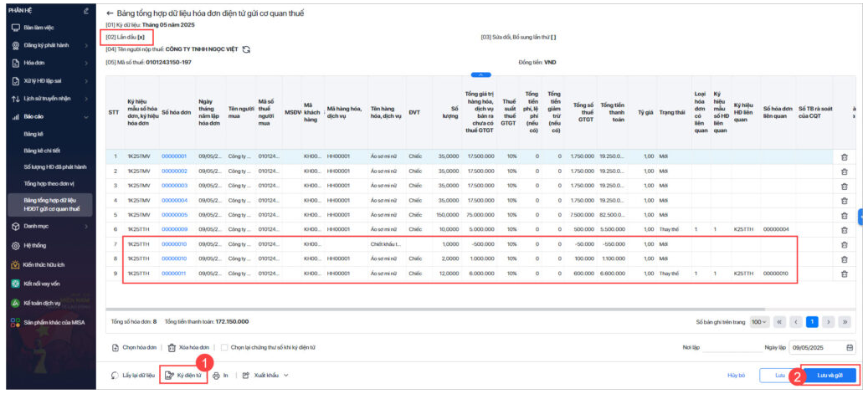Click the back arrow beside the report title

pyautogui.click(x=110, y=14)
